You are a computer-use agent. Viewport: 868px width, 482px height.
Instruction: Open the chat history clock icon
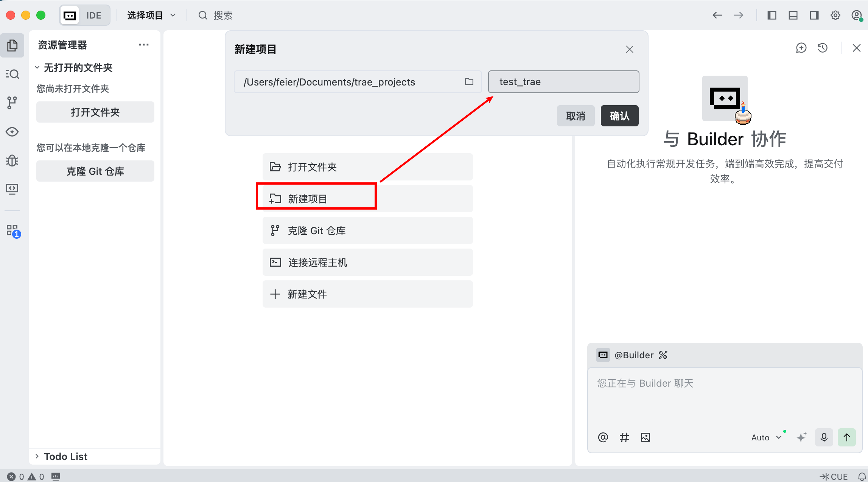(822, 48)
